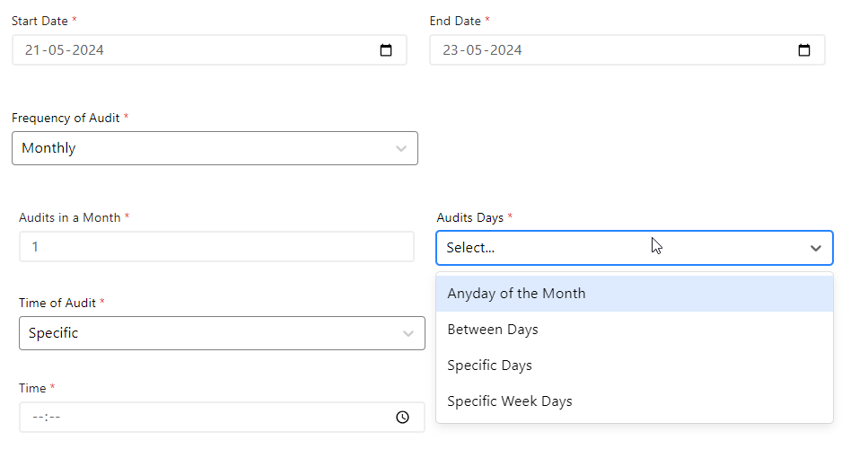Click Audits Days dropdown chevron arrow

click(815, 248)
